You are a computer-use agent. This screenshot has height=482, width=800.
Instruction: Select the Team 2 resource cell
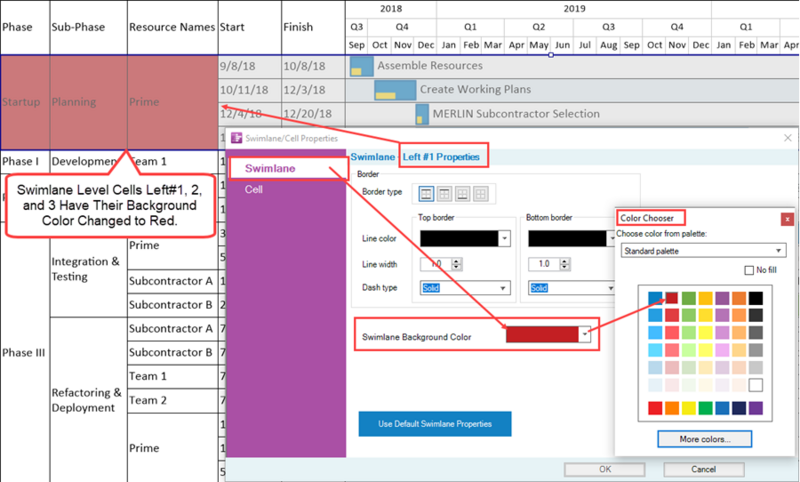173,400
